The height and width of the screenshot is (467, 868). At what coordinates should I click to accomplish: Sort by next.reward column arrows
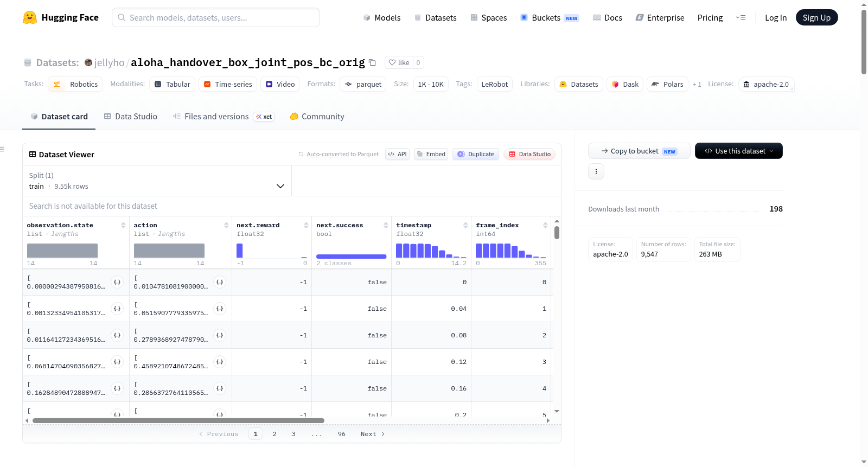point(306,225)
